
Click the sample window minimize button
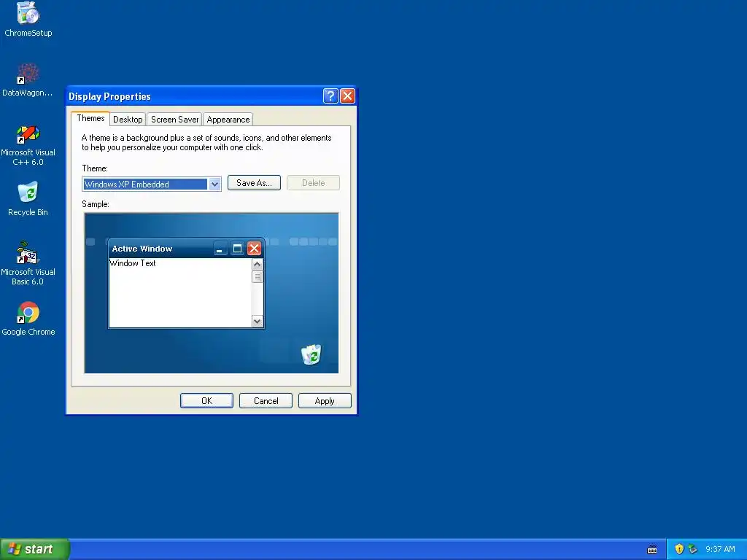point(220,248)
